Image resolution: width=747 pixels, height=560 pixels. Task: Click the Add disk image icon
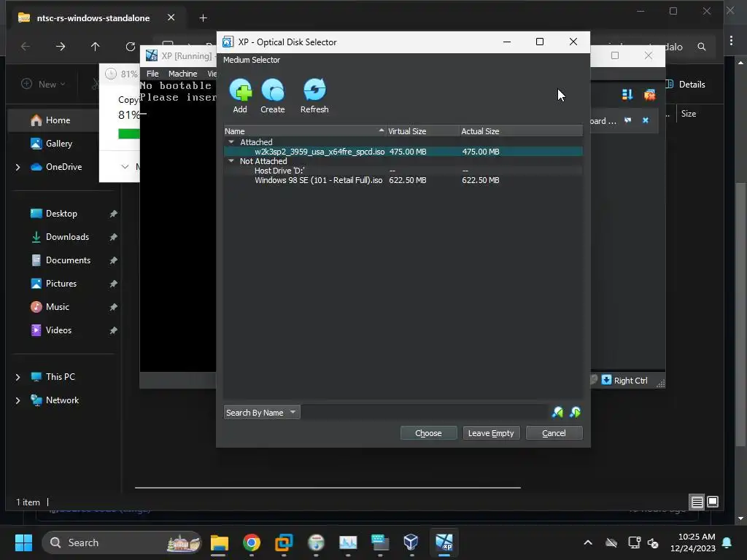coord(240,90)
